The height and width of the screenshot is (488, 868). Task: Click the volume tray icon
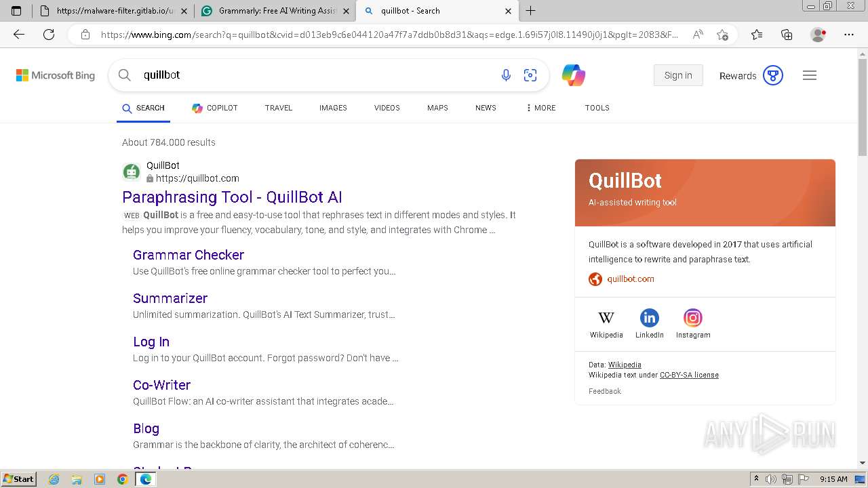(772, 479)
